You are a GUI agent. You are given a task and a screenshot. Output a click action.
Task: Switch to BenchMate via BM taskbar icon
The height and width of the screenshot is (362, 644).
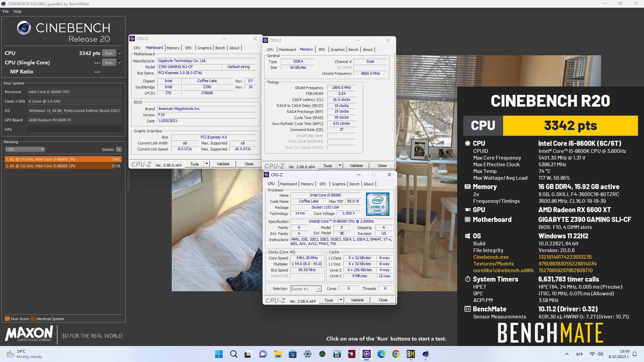[x=411, y=354]
